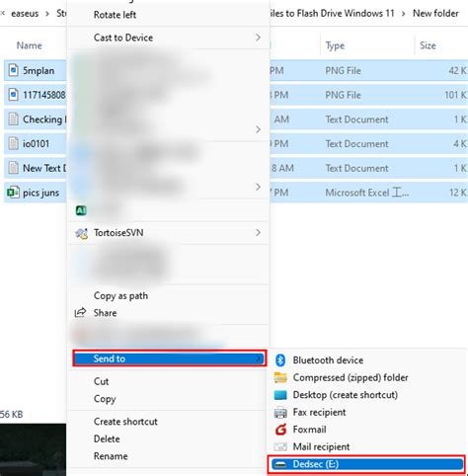
Task: Click the TortoiseSVN icon
Action: coord(81,233)
